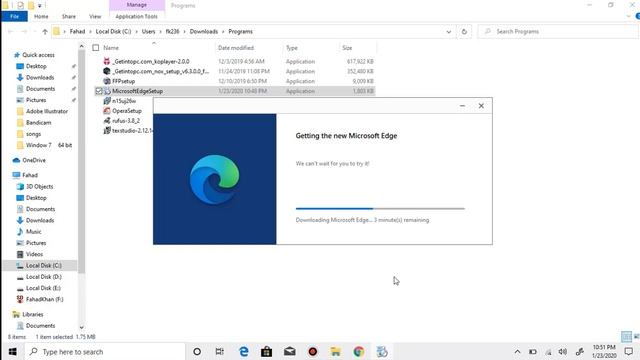Open Music folder in navigation pane
This screenshot has height=360, width=640.
coord(33,231)
